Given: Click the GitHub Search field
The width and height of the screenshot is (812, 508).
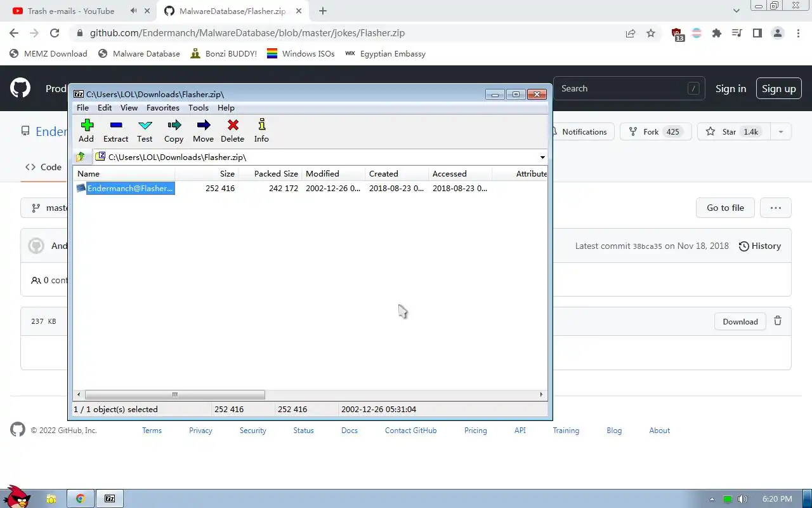Looking at the screenshot, I should (x=629, y=88).
